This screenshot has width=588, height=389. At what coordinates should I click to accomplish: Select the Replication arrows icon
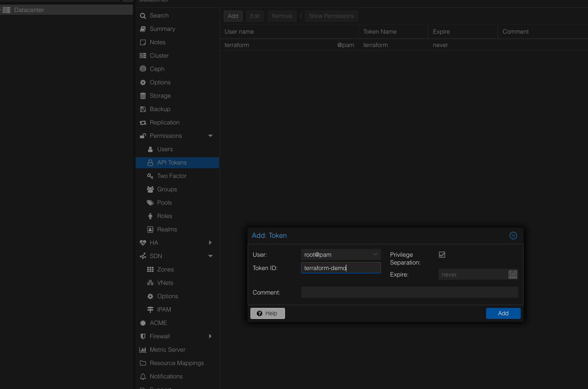tap(143, 123)
